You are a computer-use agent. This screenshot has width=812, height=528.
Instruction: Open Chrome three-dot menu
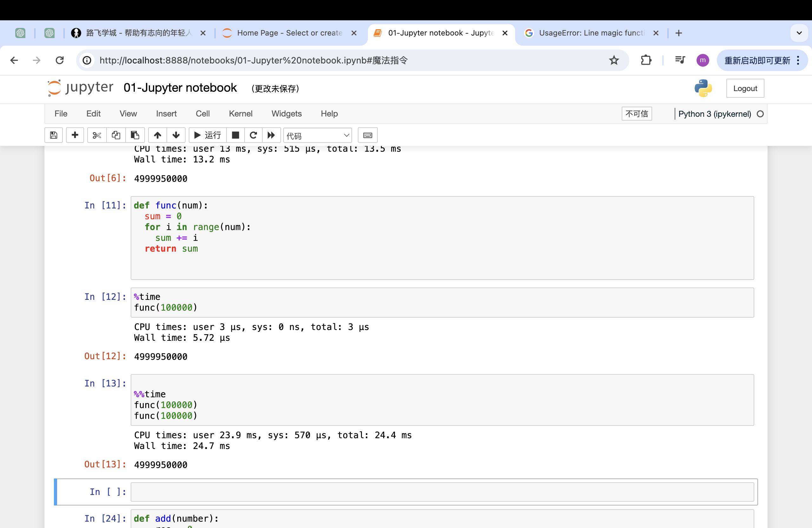pyautogui.click(x=798, y=60)
